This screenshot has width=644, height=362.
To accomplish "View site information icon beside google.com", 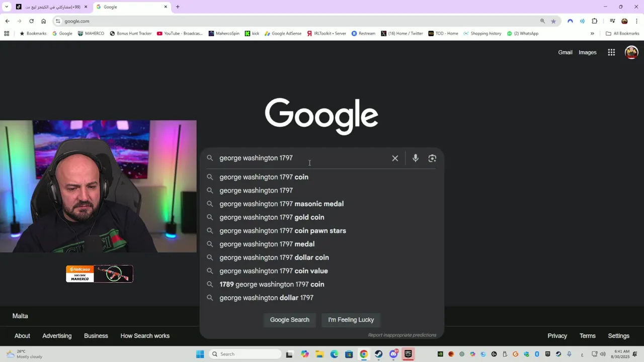I will [58, 21].
